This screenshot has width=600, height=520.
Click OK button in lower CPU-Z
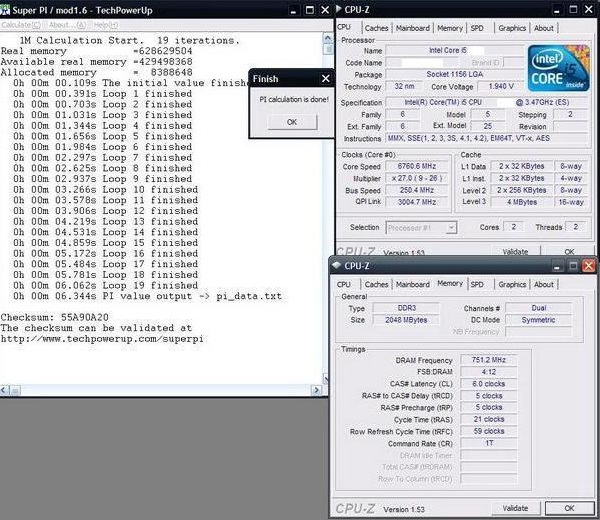[569, 508]
